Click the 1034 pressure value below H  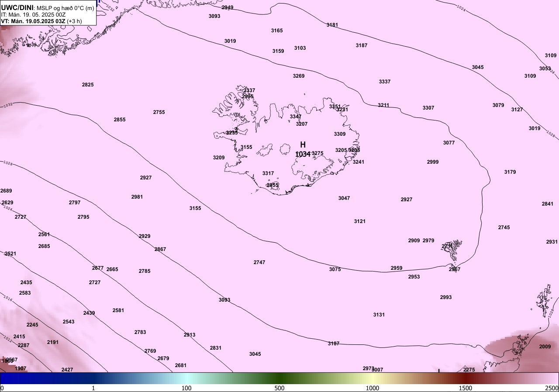pyautogui.click(x=303, y=154)
